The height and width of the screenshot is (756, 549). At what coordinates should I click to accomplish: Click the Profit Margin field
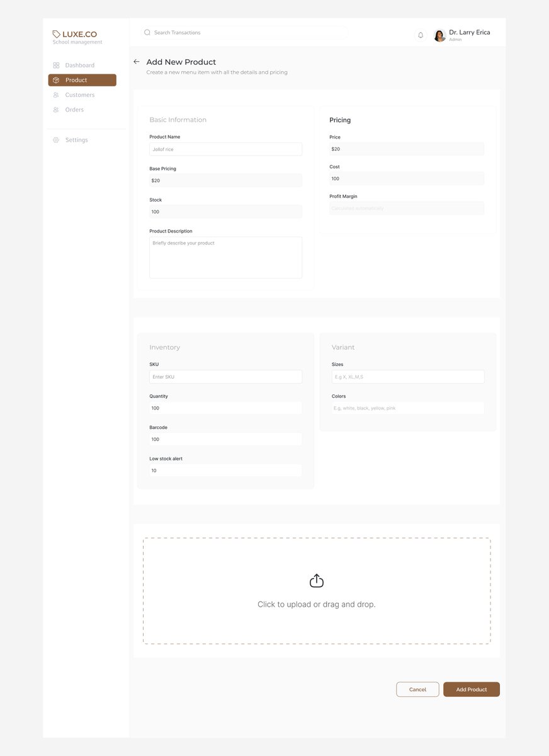(407, 208)
